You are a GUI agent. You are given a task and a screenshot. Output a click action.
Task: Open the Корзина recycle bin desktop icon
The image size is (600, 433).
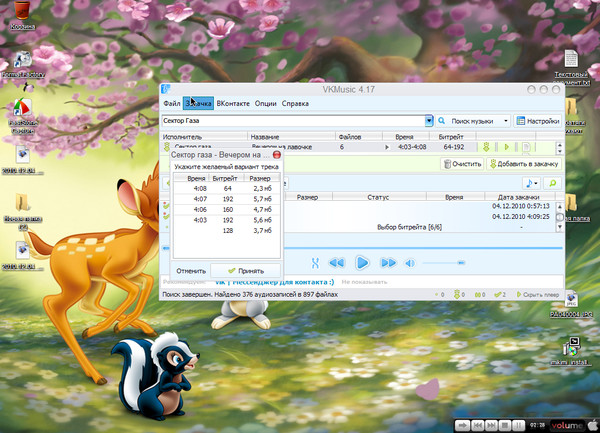pyautogui.click(x=22, y=15)
